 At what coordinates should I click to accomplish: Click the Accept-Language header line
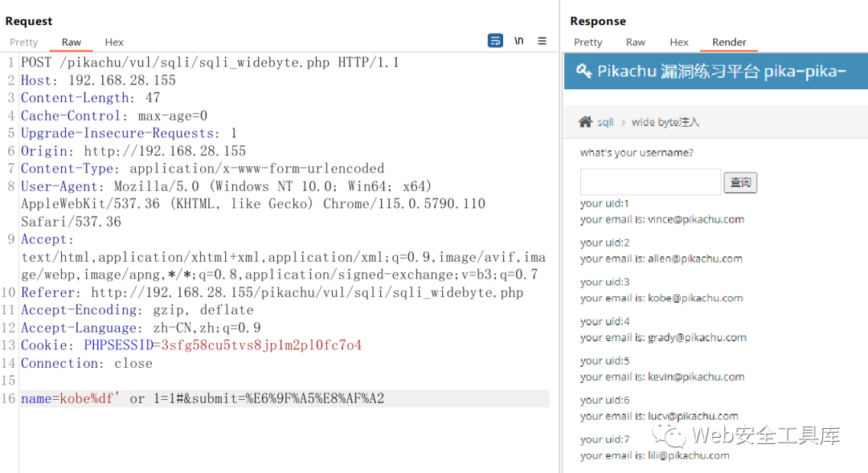coord(141,328)
